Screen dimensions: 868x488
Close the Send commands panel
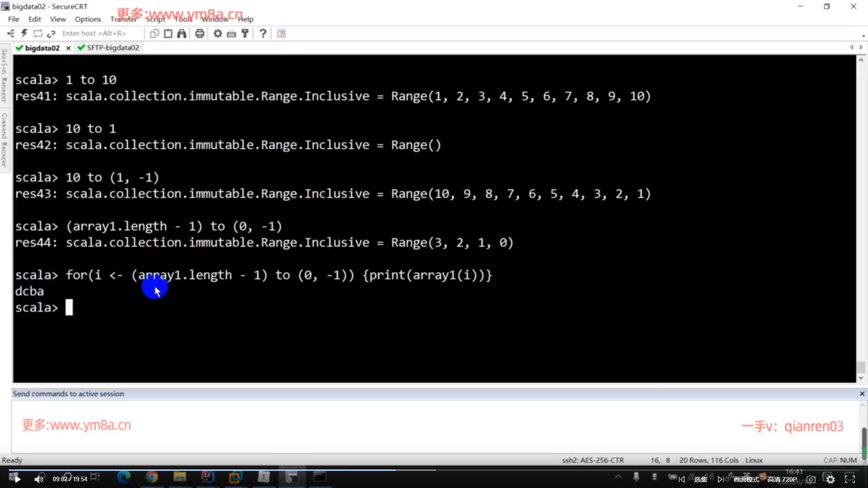[x=862, y=394]
